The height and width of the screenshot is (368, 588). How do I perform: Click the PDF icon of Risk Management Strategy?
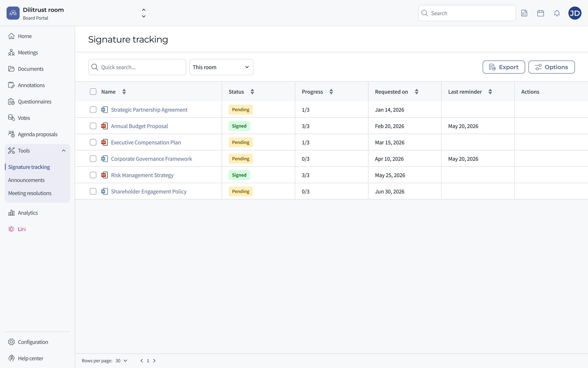click(105, 175)
